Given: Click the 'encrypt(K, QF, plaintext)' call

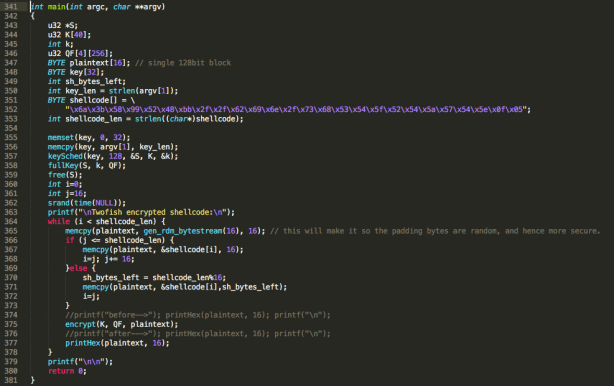Looking at the screenshot, I should (x=121, y=324).
